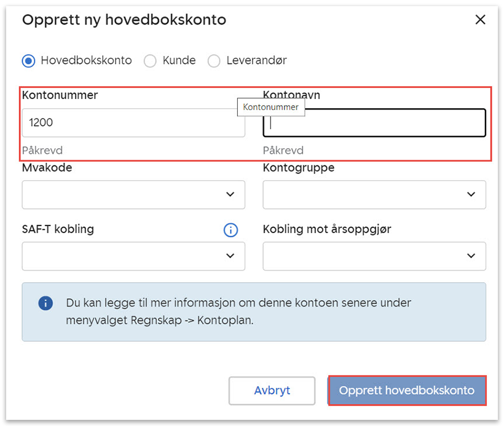Close the Opprett ny hovedbokskonto dialog

[481, 20]
